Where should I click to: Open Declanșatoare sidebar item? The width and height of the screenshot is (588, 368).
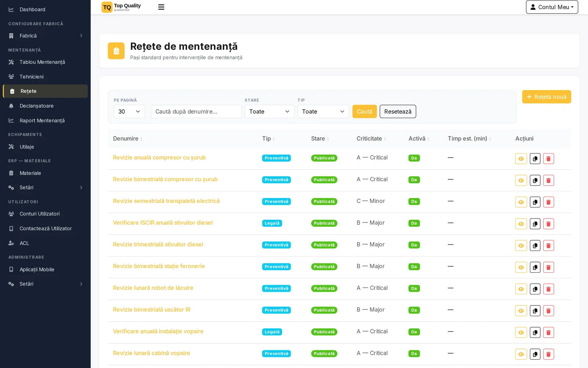[45, 106]
